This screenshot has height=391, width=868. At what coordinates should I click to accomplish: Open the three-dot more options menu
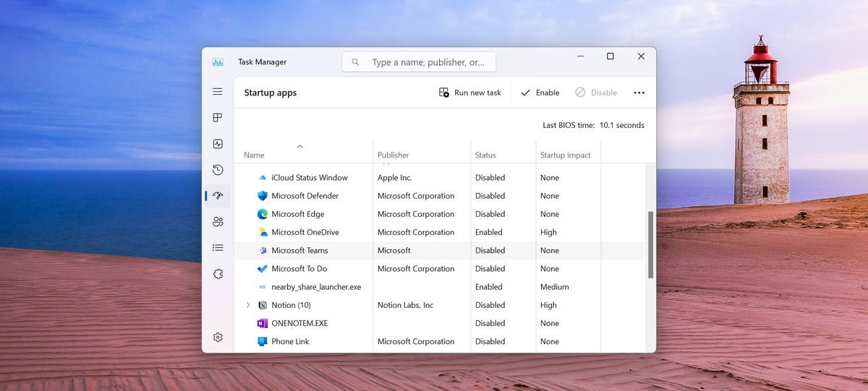(639, 93)
